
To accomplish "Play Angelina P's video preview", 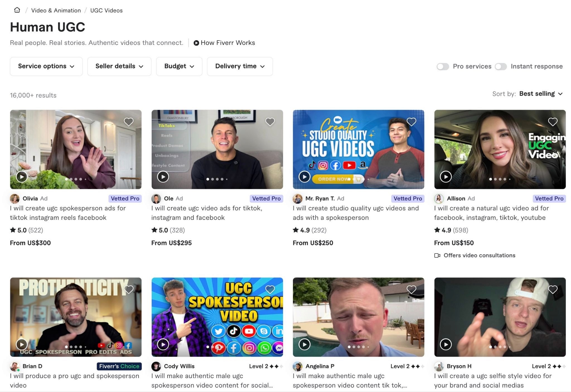I will [x=304, y=344].
